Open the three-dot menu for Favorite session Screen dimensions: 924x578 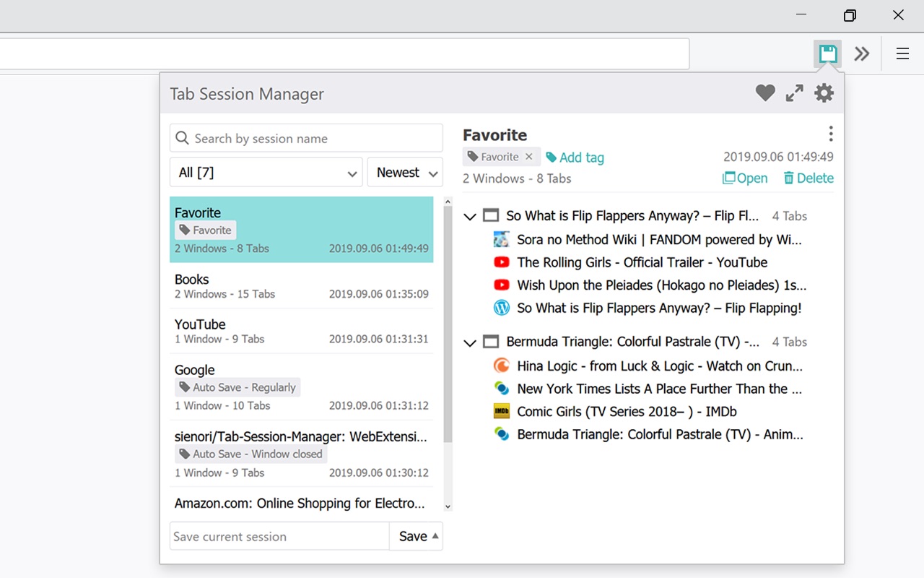click(x=831, y=133)
